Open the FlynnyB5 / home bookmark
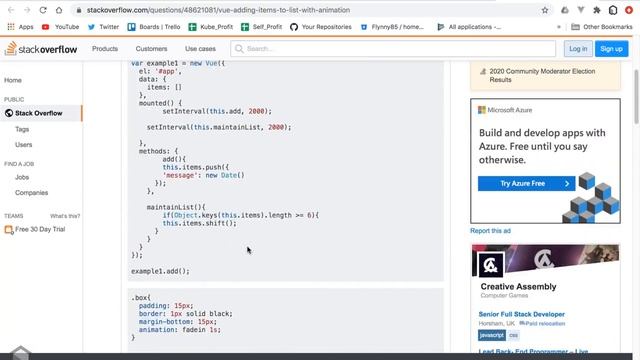 point(392,27)
